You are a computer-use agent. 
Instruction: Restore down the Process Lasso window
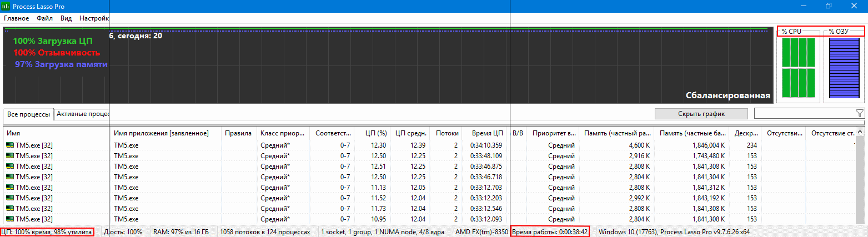(829, 6)
